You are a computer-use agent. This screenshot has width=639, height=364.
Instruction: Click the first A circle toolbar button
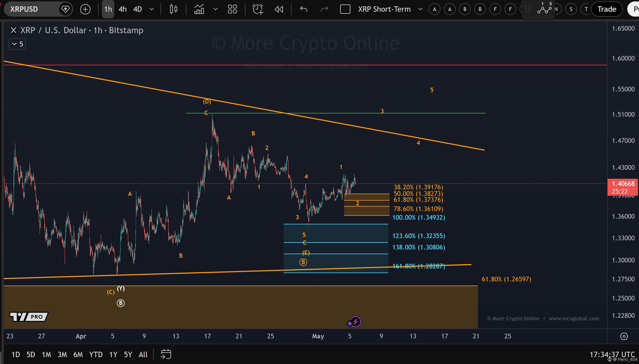pyautogui.click(x=435, y=9)
